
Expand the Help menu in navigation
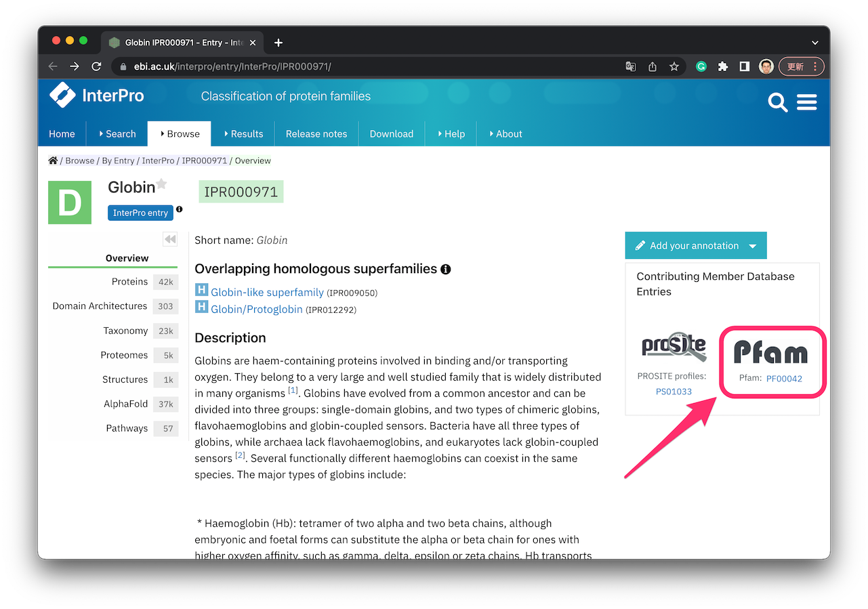click(451, 134)
